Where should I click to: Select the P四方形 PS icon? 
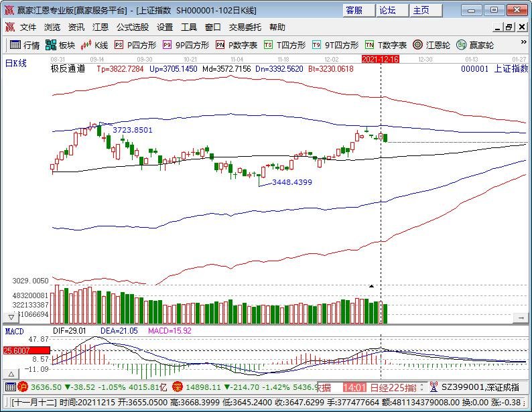tap(119, 45)
